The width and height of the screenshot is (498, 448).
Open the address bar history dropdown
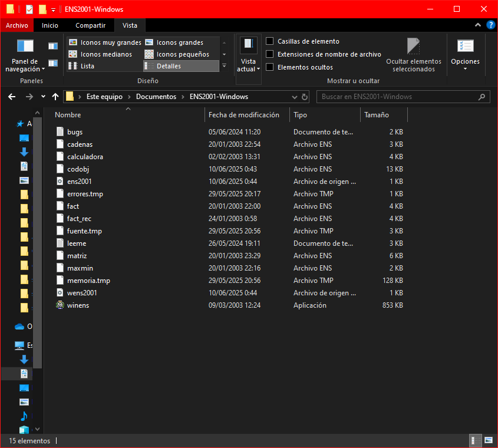(295, 97)
